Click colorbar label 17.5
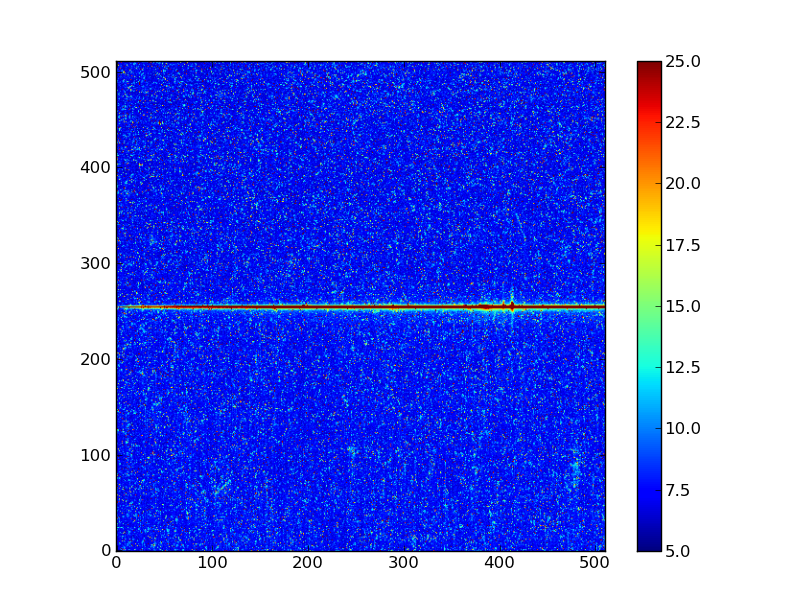This screenshot has width=812, height=612. pyautogui.click(x=683, y=245)
